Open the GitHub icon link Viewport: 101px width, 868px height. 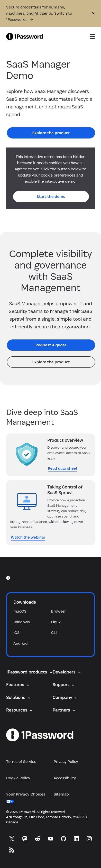[x=63, y=839]
